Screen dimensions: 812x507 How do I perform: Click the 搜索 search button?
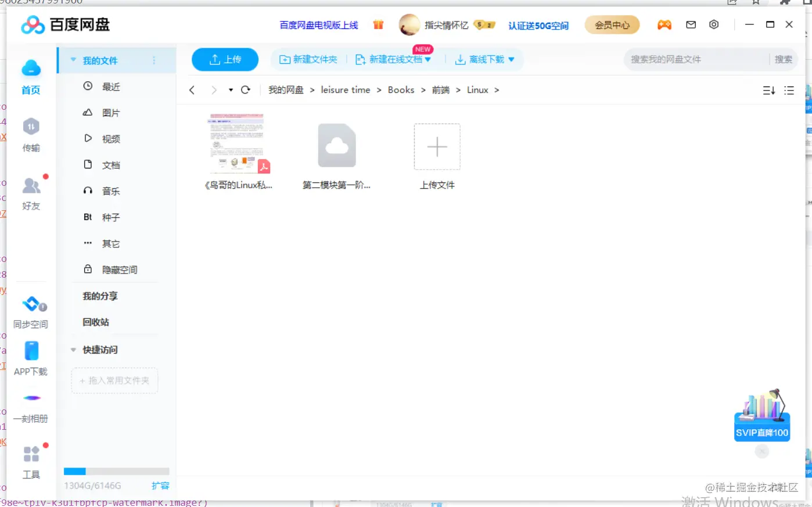(784, 59)
